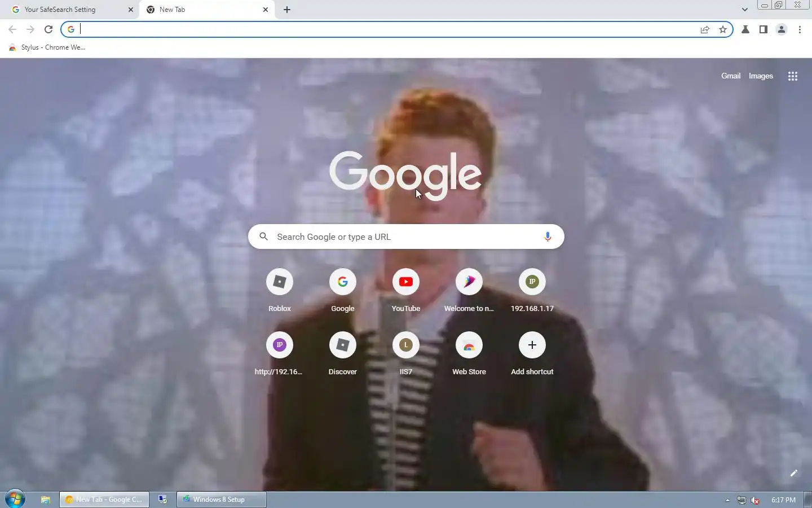812x508 pixels.
Task: Open the 'Stylus - Chrome We...' bookmark
Action: [47, 47]
